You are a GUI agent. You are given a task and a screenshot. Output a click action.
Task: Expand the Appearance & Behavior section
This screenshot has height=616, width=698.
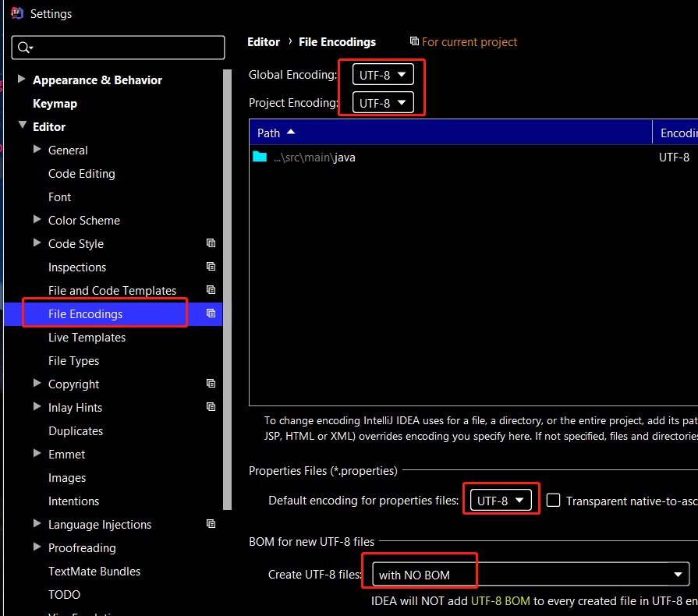click(21, 80)
